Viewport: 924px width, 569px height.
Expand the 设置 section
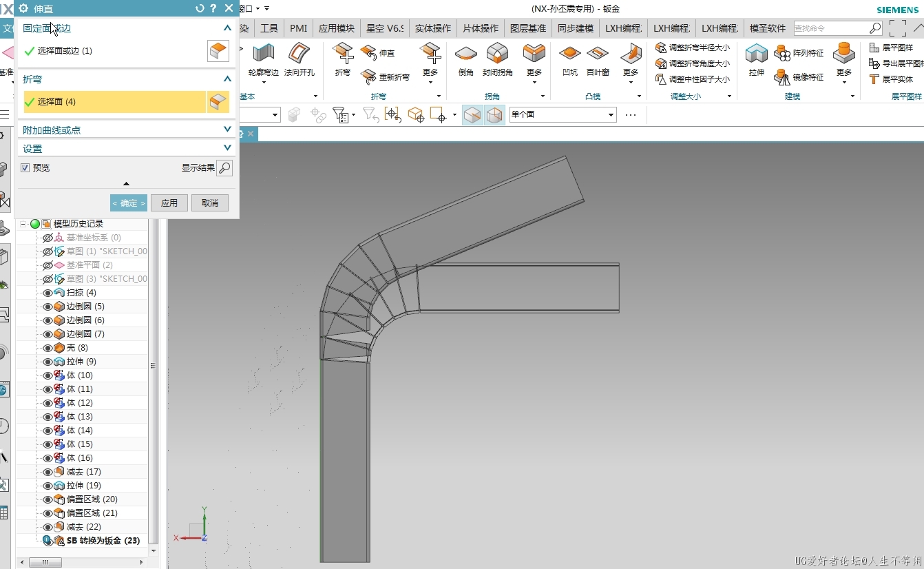(x=228, y=148)
